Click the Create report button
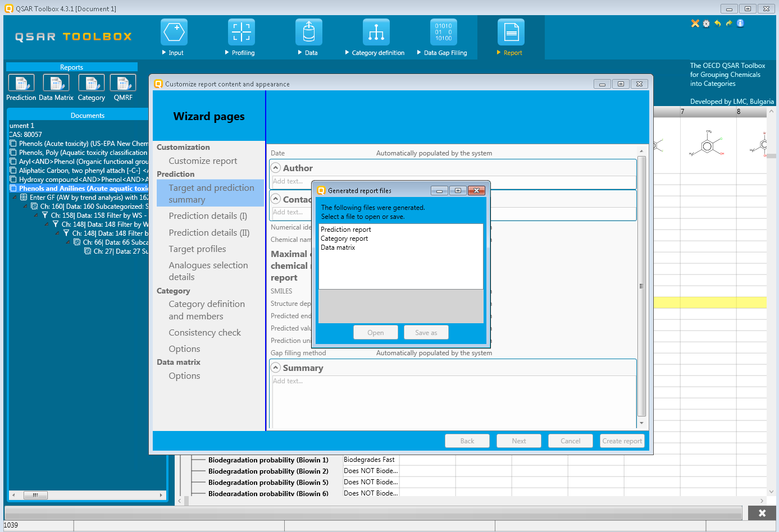 (622, 441)
